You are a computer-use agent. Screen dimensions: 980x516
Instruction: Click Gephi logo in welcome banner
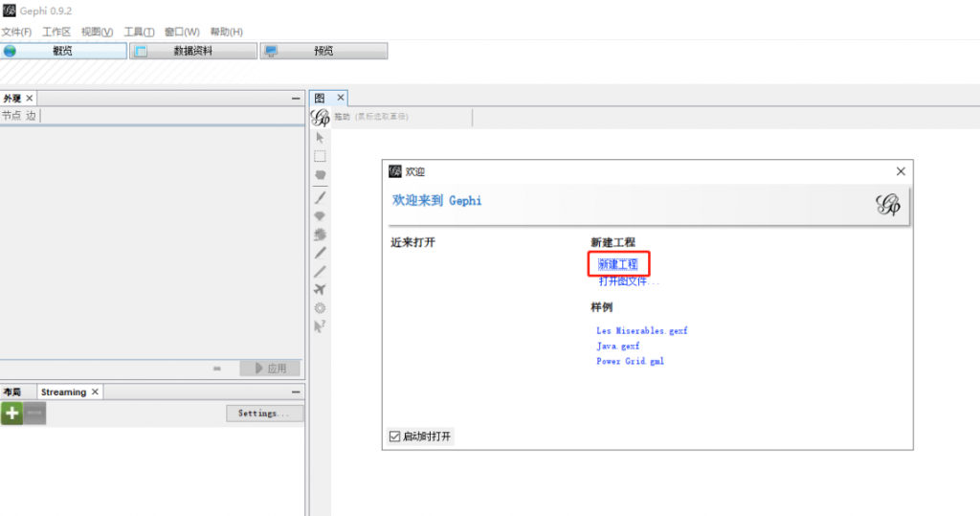[x=887, y=205]
